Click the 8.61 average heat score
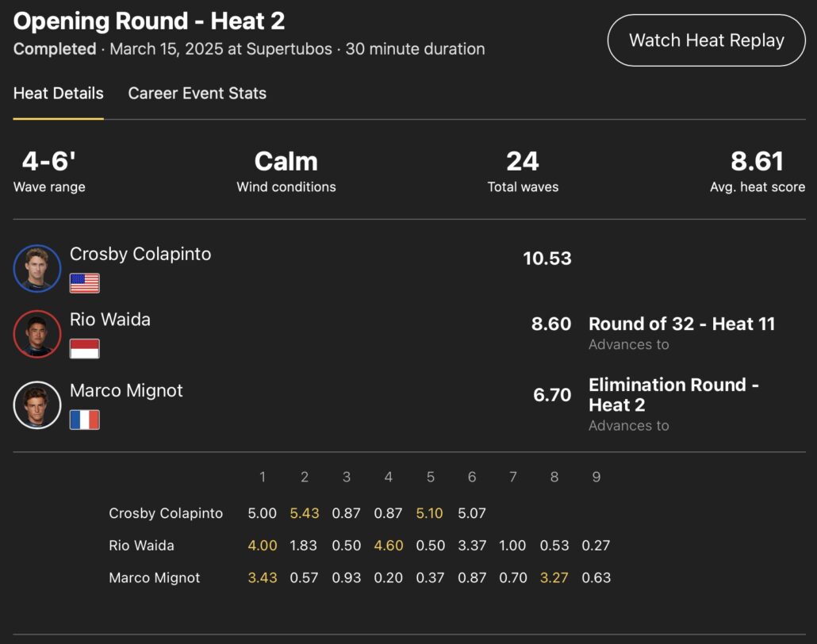This screenshot has height=644, width=817. tap(757, 162)
